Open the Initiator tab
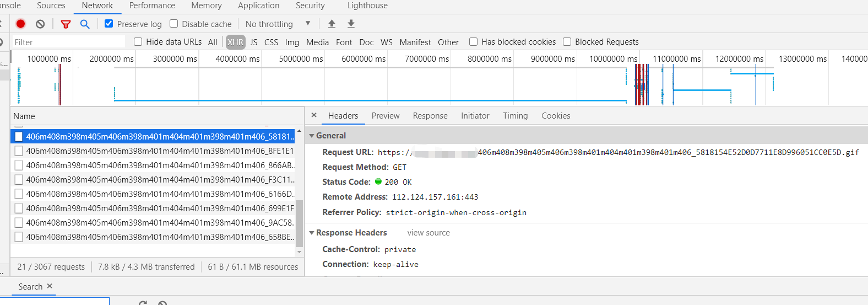Image resolution: width=868 pixels, height=305 pixels. pos(475,116)
